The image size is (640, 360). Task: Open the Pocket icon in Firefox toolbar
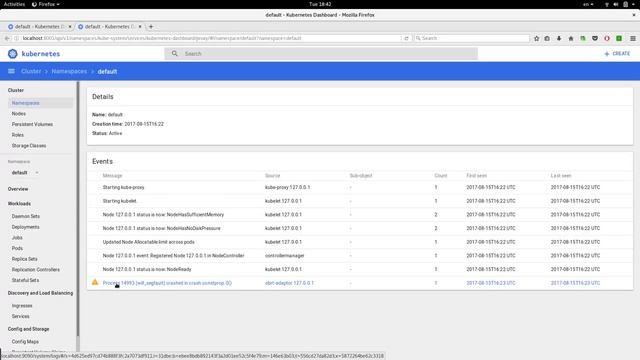click(595, 38)
